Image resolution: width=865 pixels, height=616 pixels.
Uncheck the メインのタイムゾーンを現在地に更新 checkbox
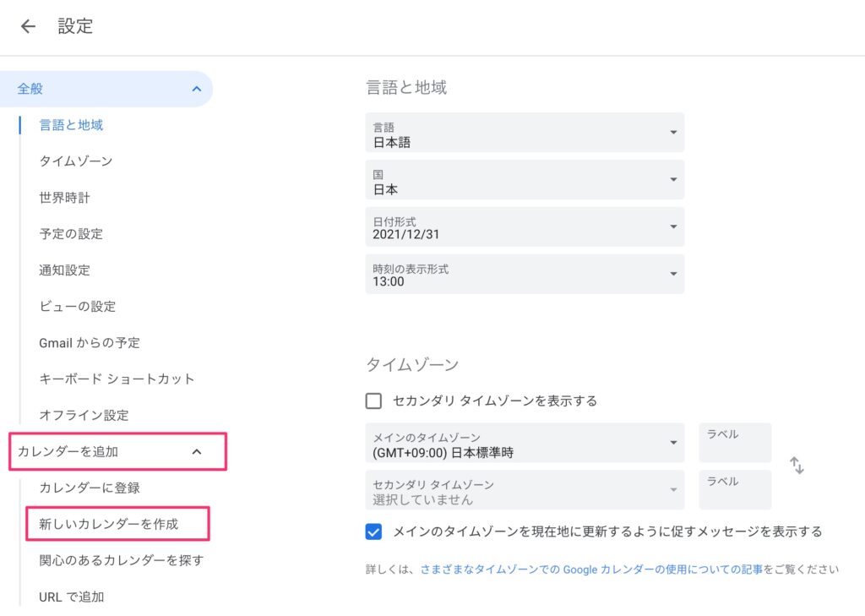[x=374, y=532]
